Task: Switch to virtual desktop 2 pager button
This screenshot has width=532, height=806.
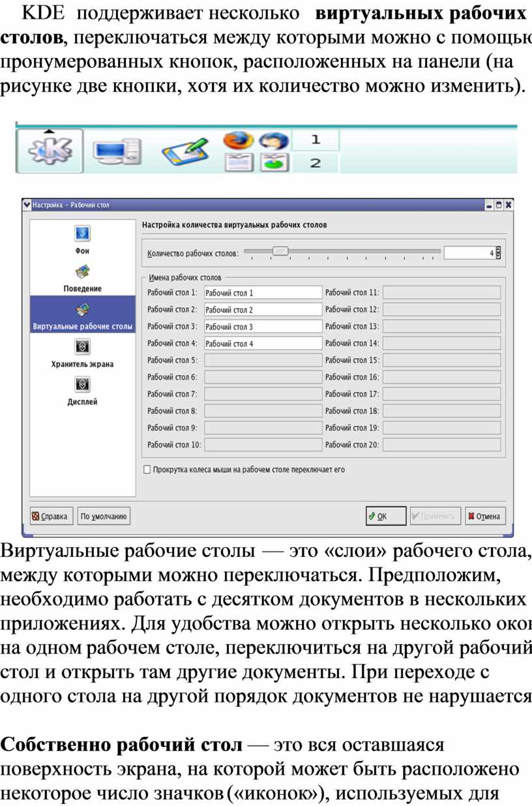Action: point(316,163)
